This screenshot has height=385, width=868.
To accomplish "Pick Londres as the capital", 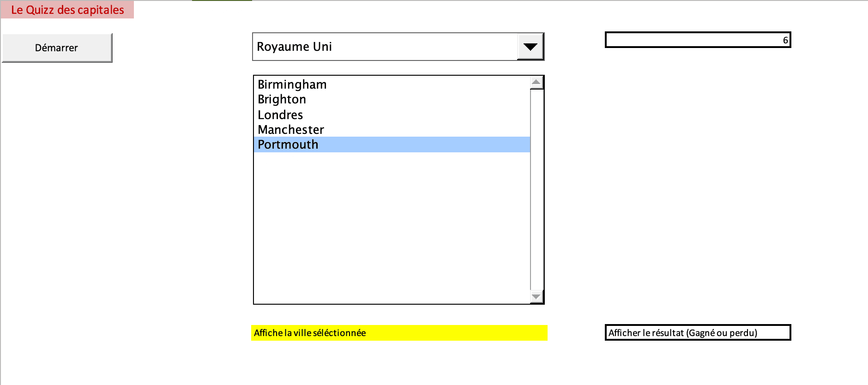I will [280, 114].
